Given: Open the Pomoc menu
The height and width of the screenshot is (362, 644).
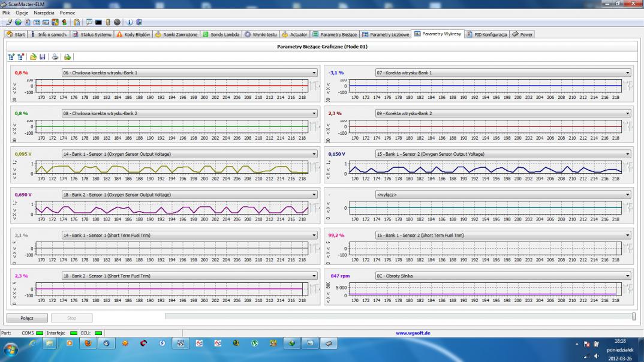Looking at the screenshot, I should click(67, 13).
